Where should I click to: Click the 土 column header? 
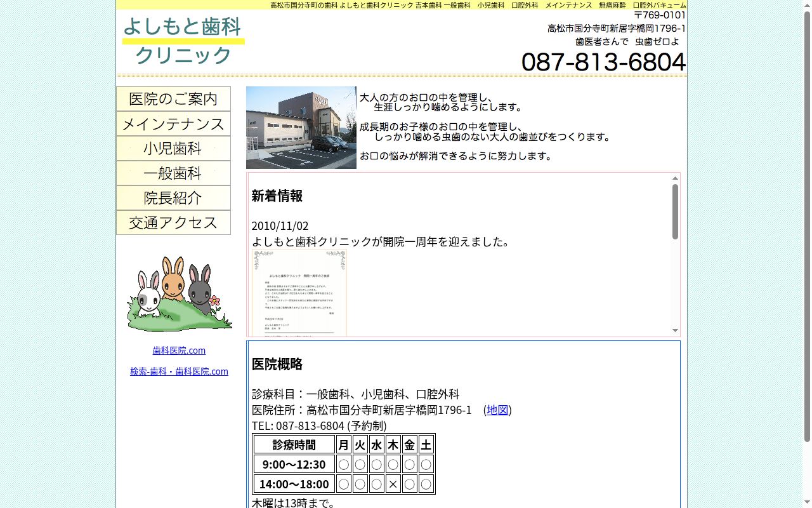pos(426,444)
